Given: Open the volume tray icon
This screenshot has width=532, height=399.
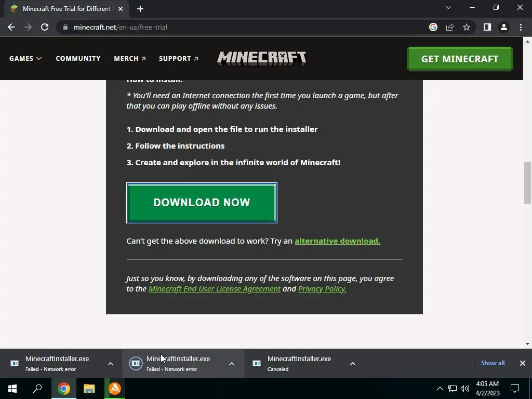Looking at the screenshot, I should pos(465,389).
